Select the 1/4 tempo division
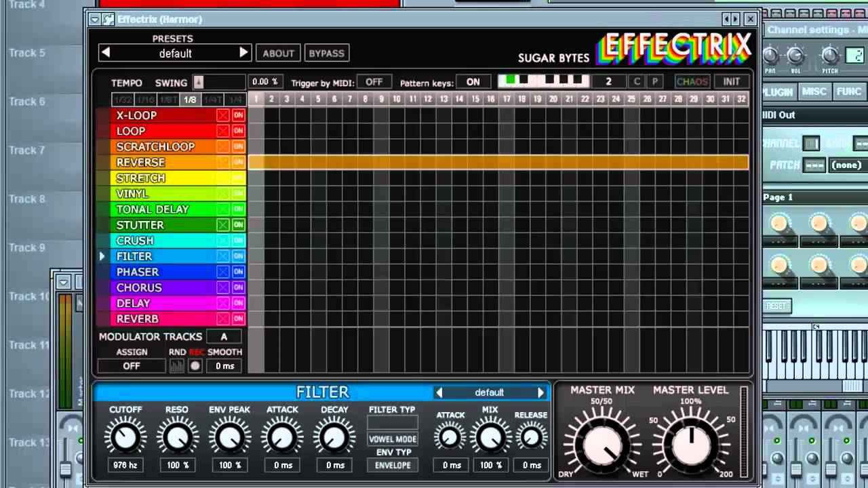 pyautogui.click(x=235, y=100)
